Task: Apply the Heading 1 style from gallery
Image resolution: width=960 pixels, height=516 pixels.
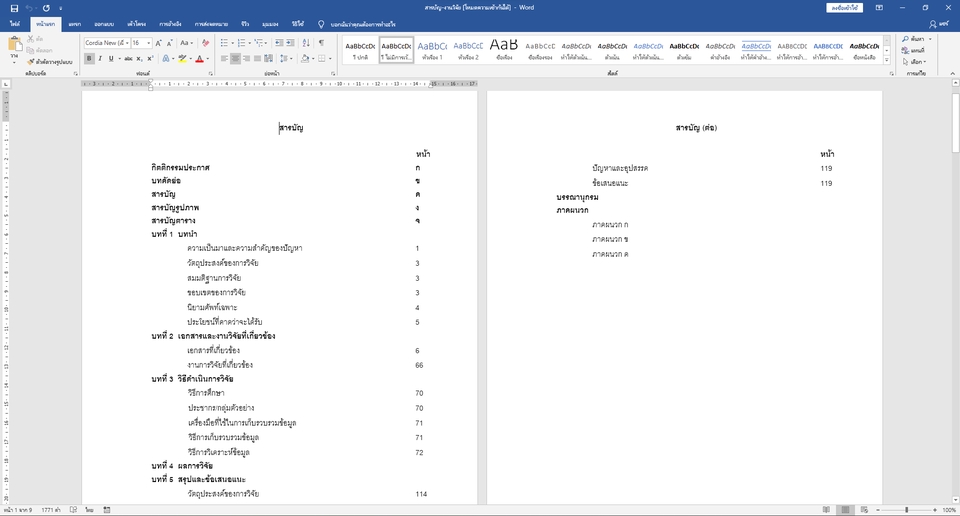Action: (432, 50)
